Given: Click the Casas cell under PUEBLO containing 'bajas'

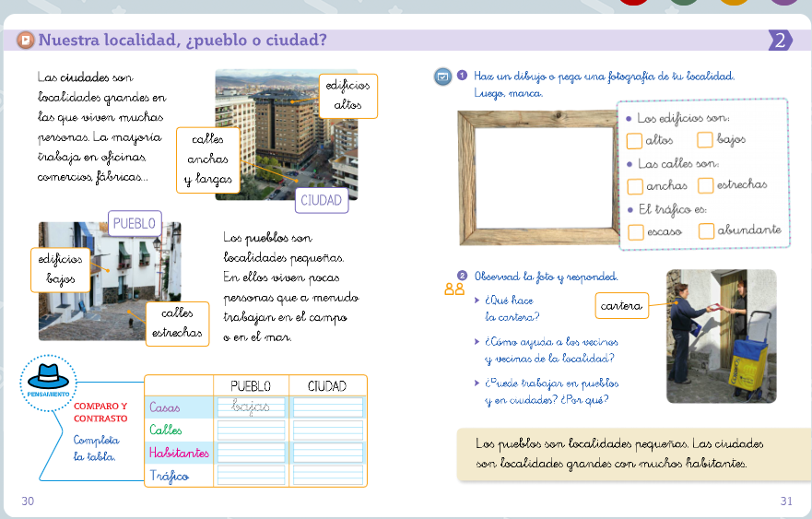Looking at the screenshot, I should [252, 407].
